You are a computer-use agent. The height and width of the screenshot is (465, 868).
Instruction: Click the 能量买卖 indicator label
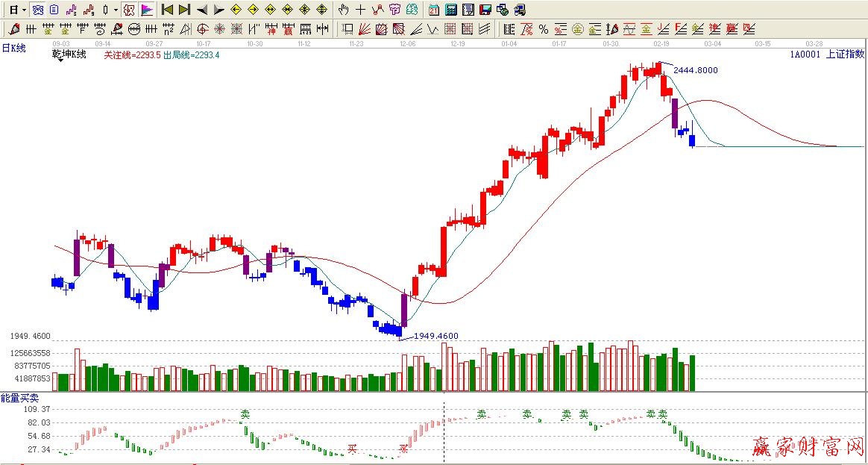tap(19, 399)
